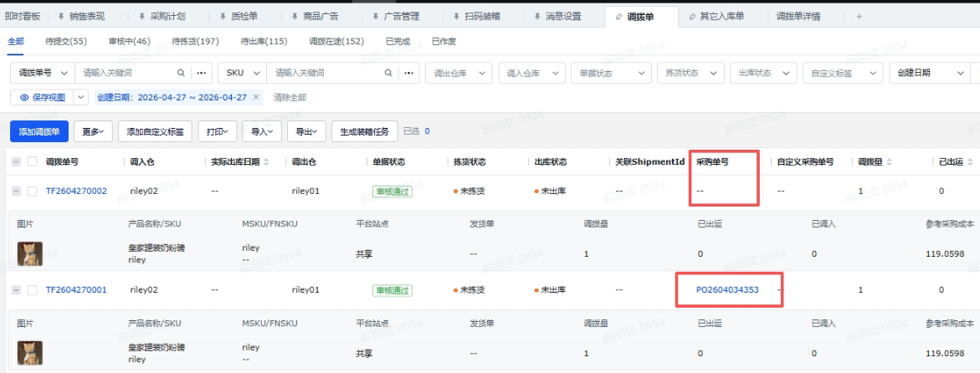Open the 调出仓库 dropdown filter

click(459, 73)
